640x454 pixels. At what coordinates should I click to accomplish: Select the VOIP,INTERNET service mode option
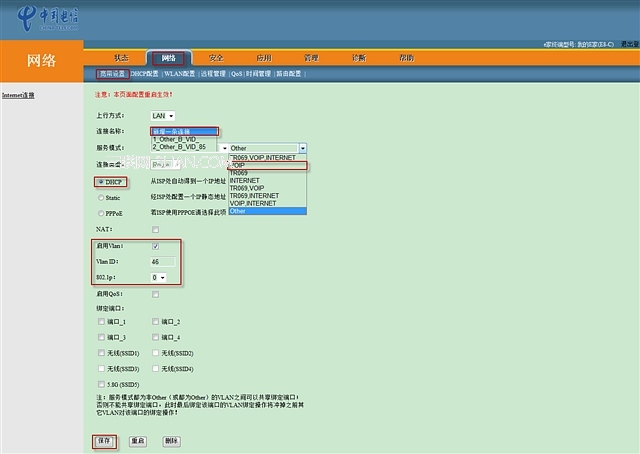267,203
